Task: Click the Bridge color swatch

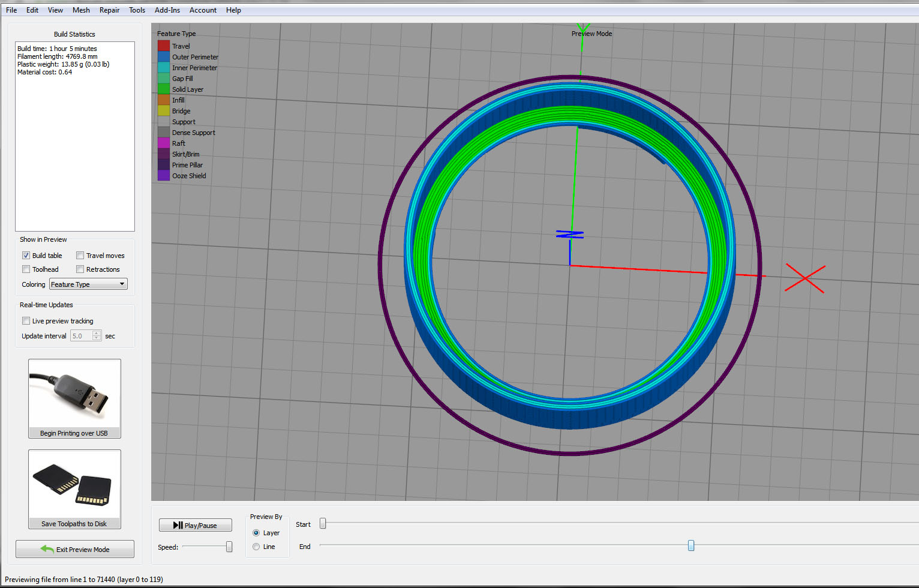Action: tap(164, 111)
